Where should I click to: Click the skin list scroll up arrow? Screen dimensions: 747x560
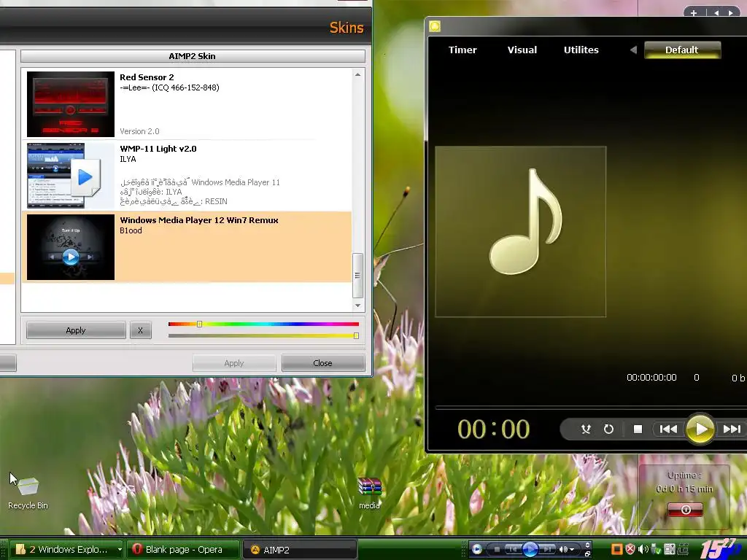[357, 75]
